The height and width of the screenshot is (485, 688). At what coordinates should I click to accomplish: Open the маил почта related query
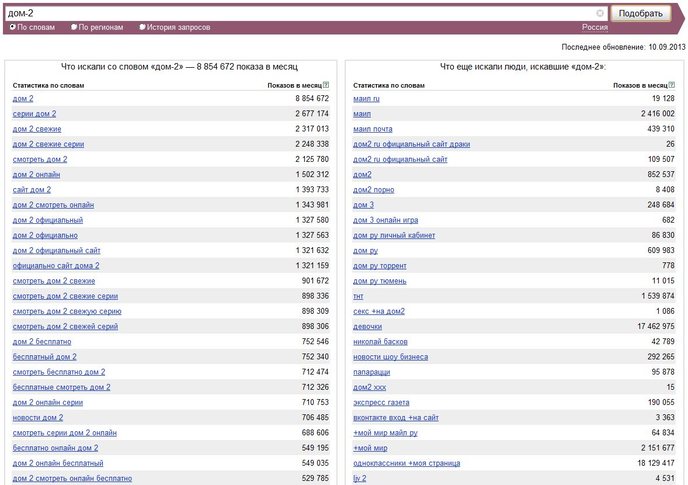click(x=373, y=129)
